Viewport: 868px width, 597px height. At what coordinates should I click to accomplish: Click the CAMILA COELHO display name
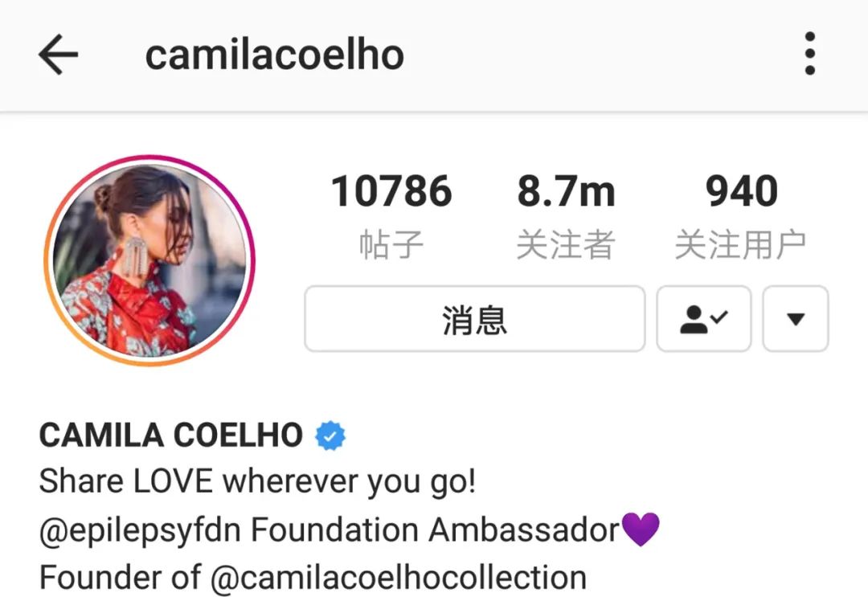tap(171, 435)
